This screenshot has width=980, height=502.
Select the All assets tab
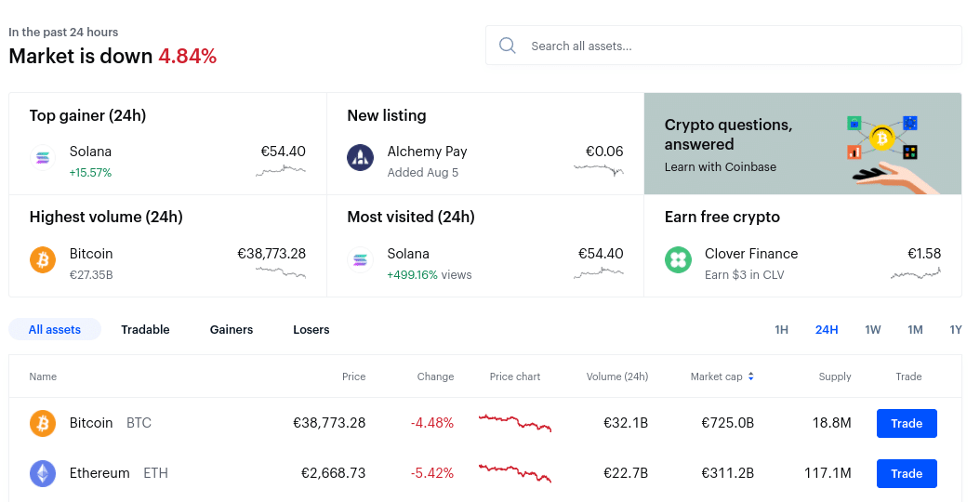pyautogui.click(x=54, y=329)
